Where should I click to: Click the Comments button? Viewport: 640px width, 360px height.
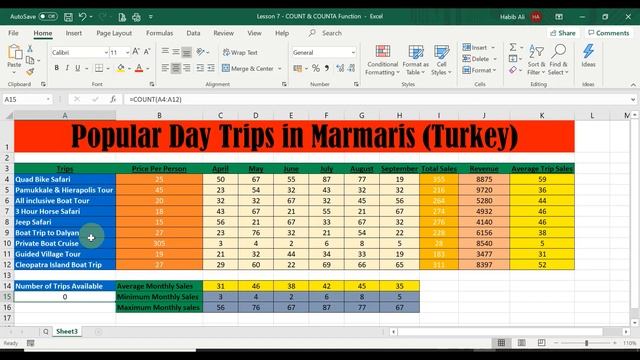pos(609,33)
